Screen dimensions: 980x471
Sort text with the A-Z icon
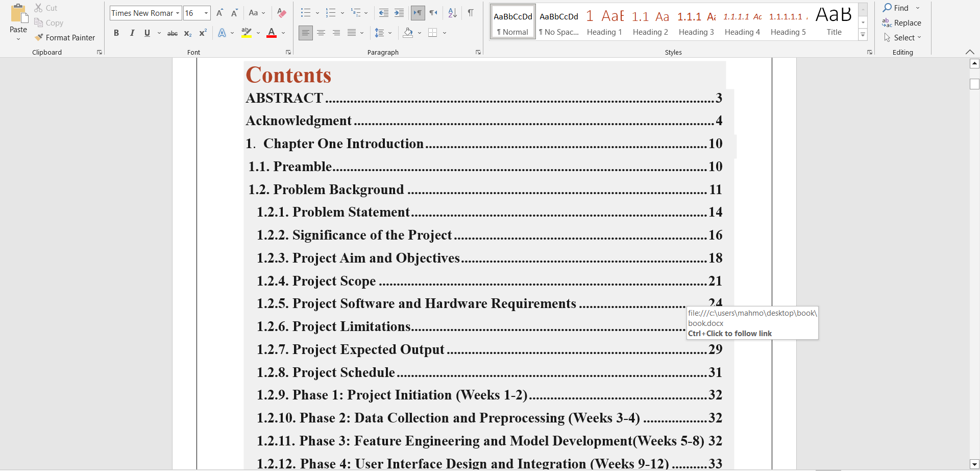point(452,13)
